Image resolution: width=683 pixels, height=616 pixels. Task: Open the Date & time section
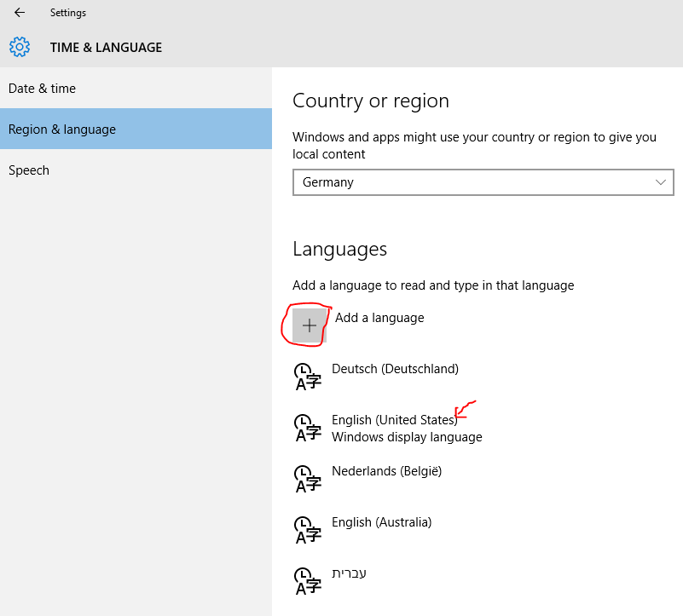pos(42,89)
